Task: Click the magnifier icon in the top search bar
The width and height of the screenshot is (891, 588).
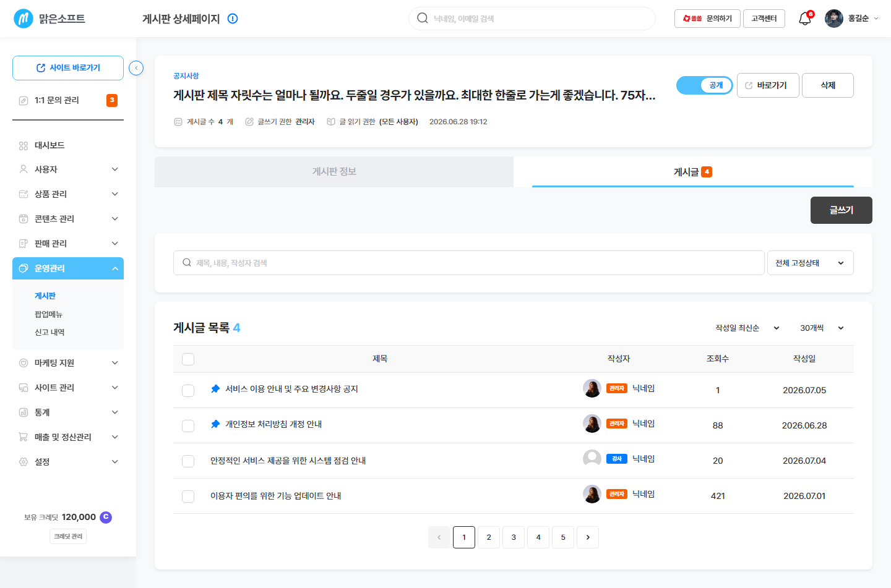Action: pos(423,18)
